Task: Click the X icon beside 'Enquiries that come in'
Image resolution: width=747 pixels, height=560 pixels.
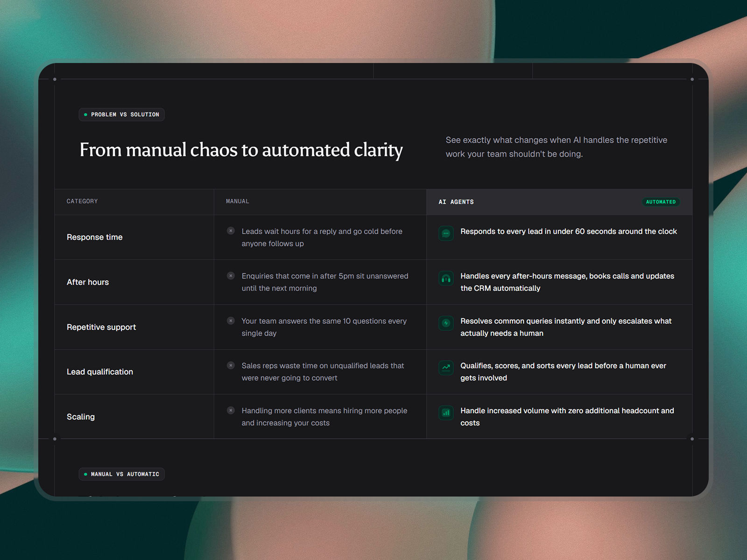Action: point(231,276)
